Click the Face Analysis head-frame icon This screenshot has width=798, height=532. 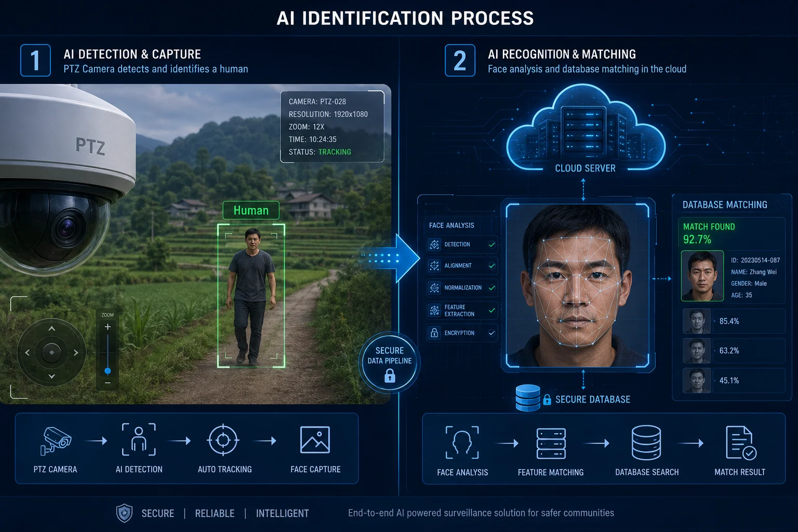(x=462, y=443)
